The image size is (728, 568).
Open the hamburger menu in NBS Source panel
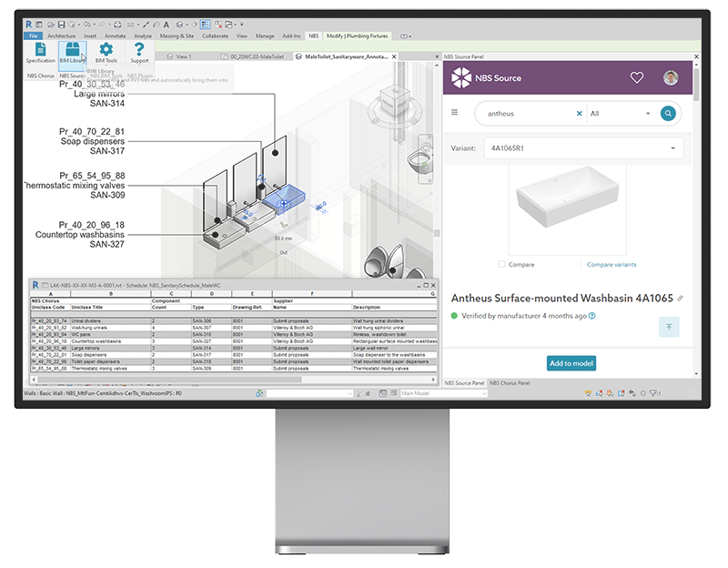[x=454, y=112]
